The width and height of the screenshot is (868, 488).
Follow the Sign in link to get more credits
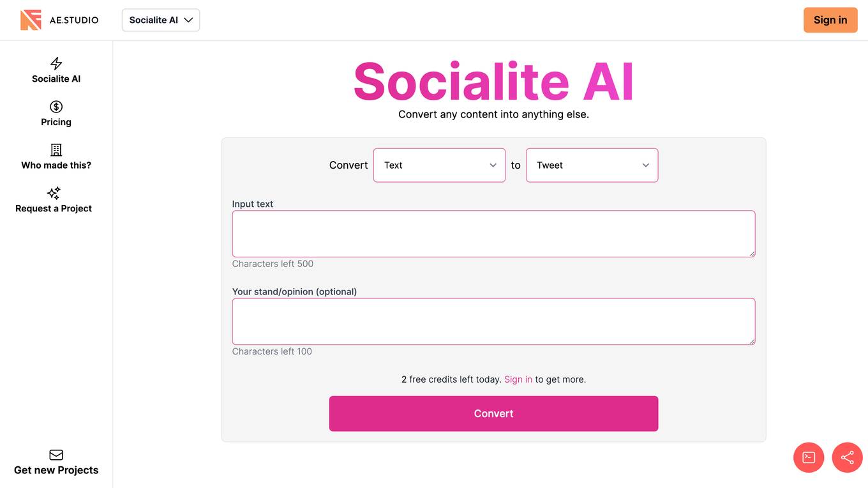[518, 379]
